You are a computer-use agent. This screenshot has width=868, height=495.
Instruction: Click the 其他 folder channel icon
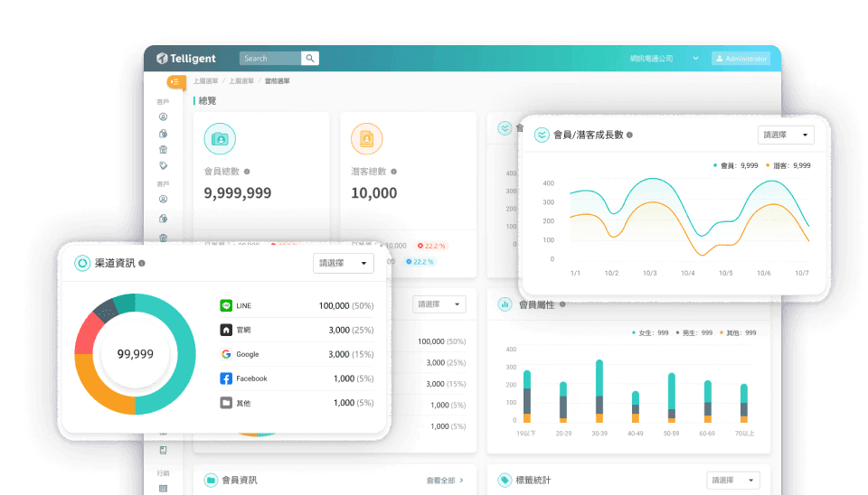click(x=226, y=403)
